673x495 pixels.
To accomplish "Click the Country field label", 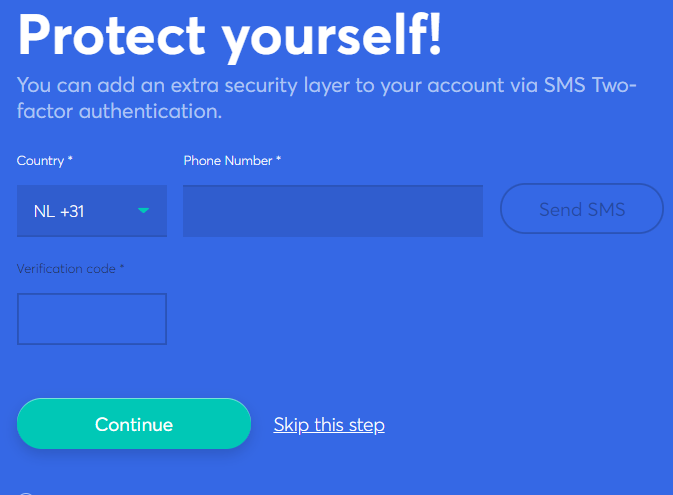I will 40,161.
